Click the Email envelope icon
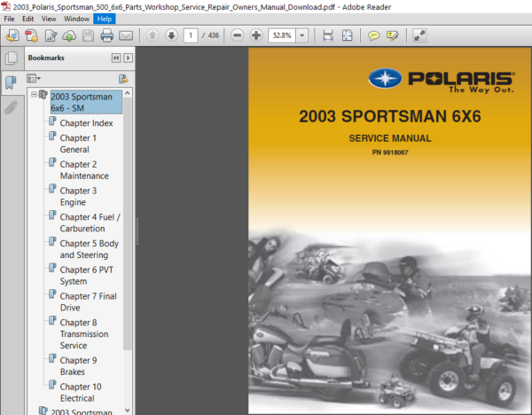532x415 pixels. (x=126, y=35)
